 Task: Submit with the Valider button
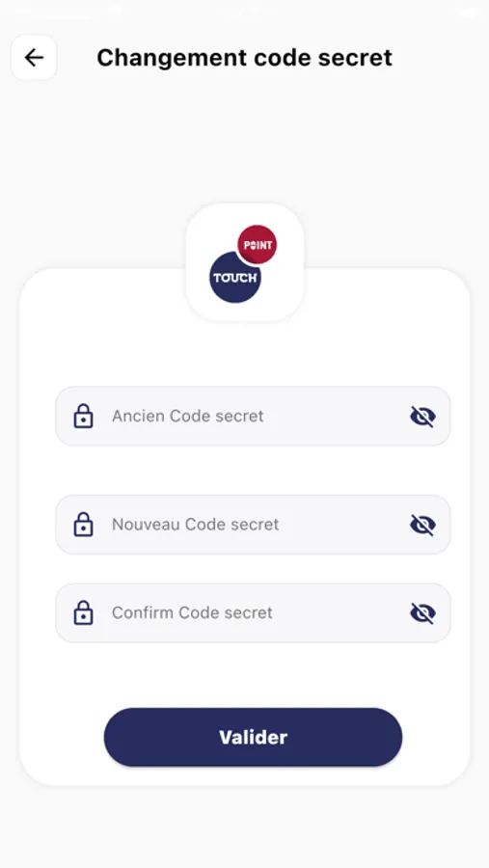point(253,738)
